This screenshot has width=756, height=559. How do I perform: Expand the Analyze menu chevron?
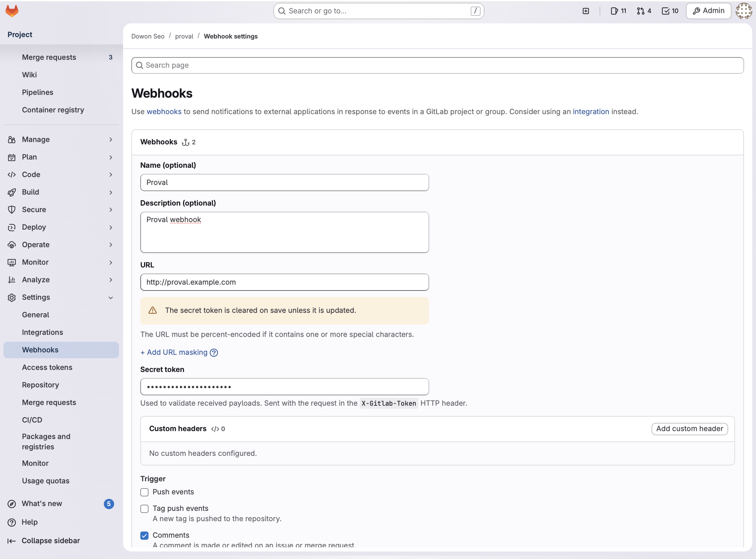click(x=111, y=280)
